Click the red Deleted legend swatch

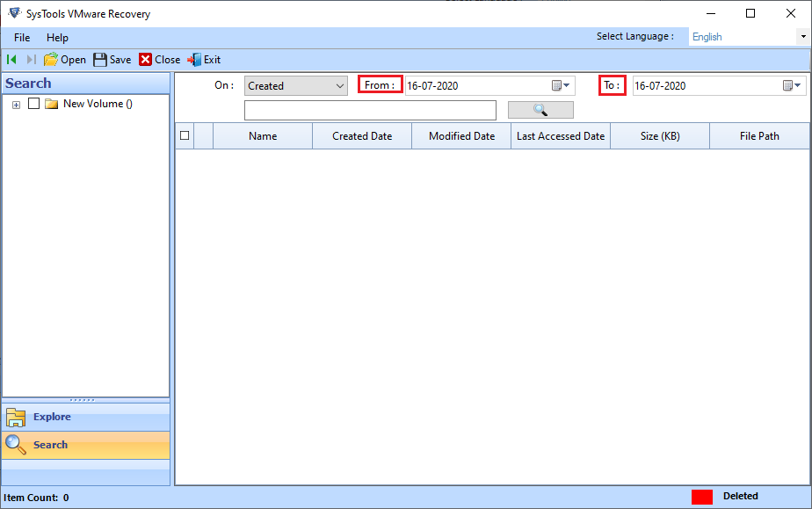tap(701, 496)
